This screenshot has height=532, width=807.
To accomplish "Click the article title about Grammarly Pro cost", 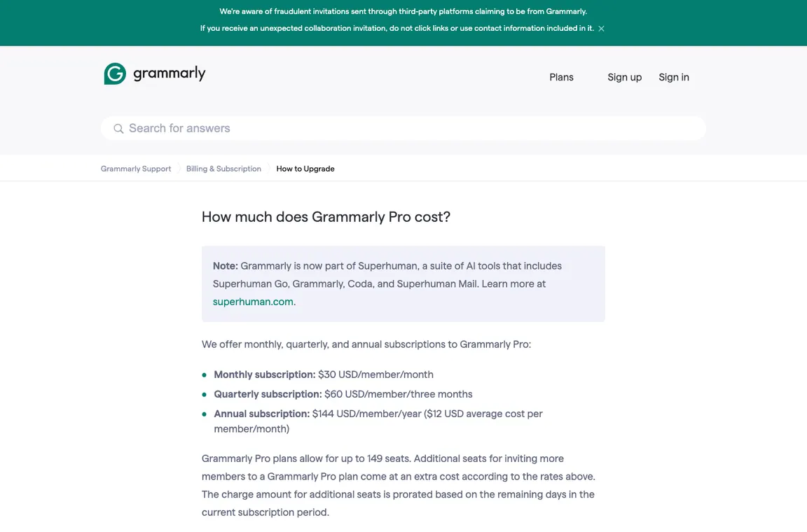I will point(326,216).
